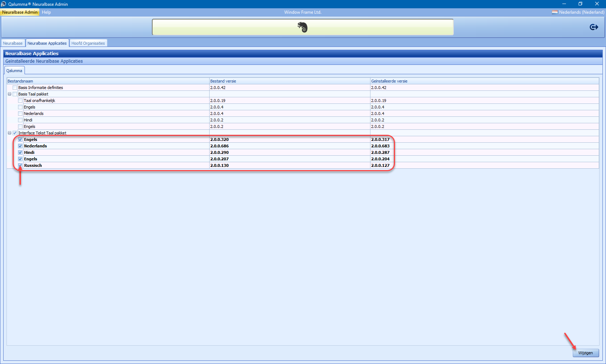Uncheck the Hindi 2.0.0.290 checkbox
Screen dimensions: 606x364
(x=20, y=152)
